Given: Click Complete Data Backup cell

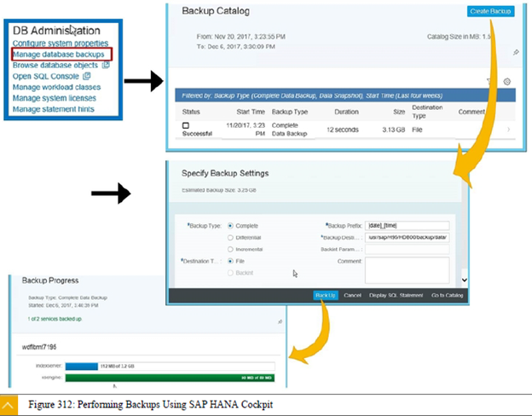Looking at the screenshot, I should (x=289, y=130).
